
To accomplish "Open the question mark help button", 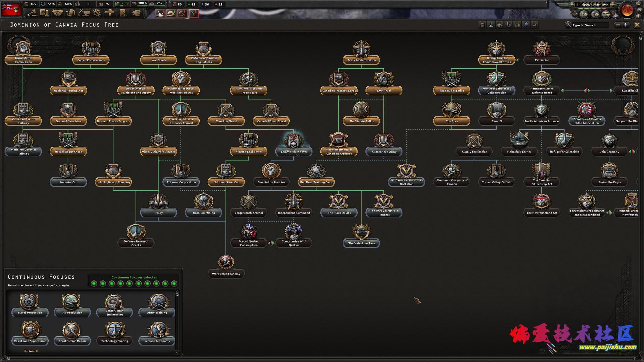I will pyautogui.click(x=639, y=11).
